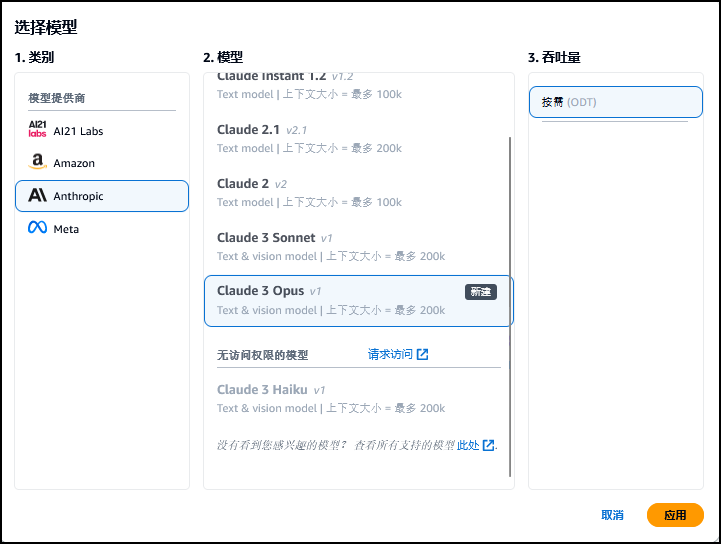Click the Anthropic logo icon
This screenshot has height=544, width=721.
click(37, 195)
